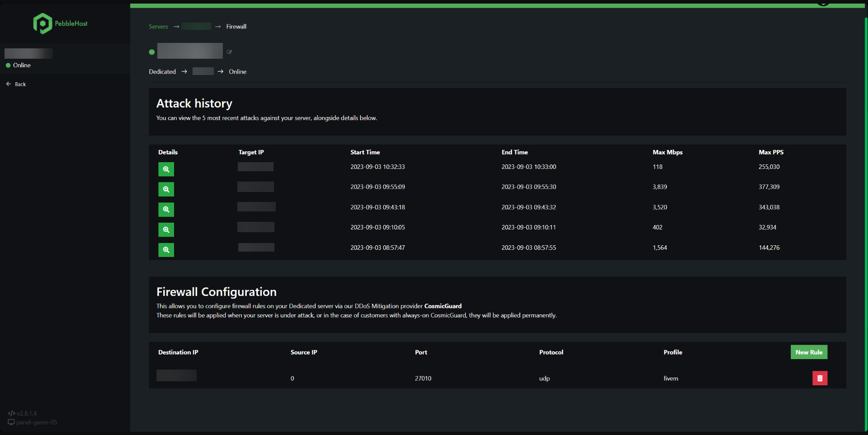Click Max PPS value 144,276
The width and height of the screenshot is (868, 435).
769,248
